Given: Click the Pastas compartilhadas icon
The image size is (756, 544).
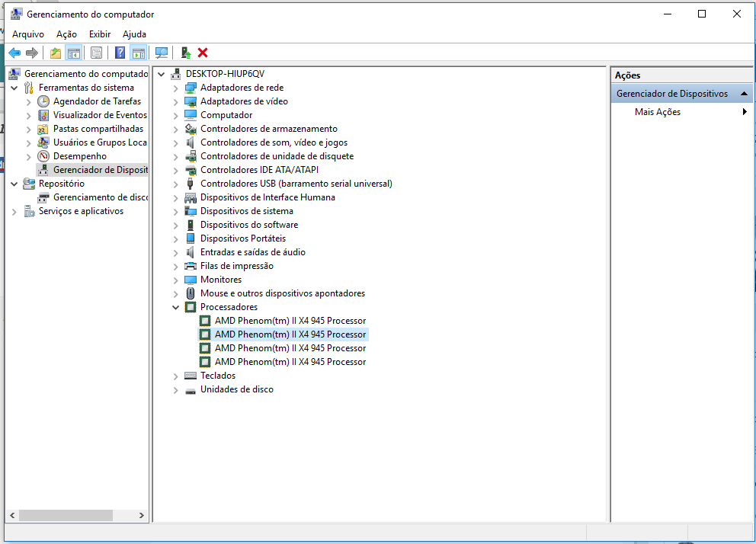Looking at the screenshot, I should point(43,129).
